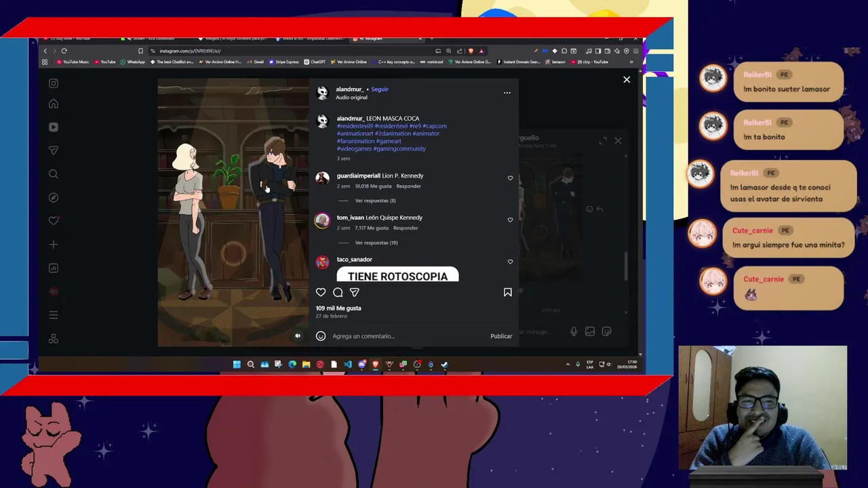Reload the Instagram page

64,51
